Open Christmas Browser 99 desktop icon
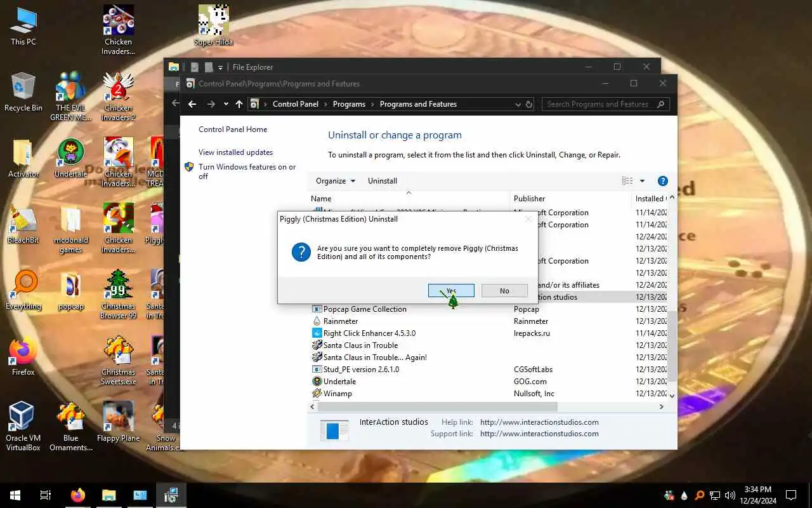812x508 pixels. [119, 295]
